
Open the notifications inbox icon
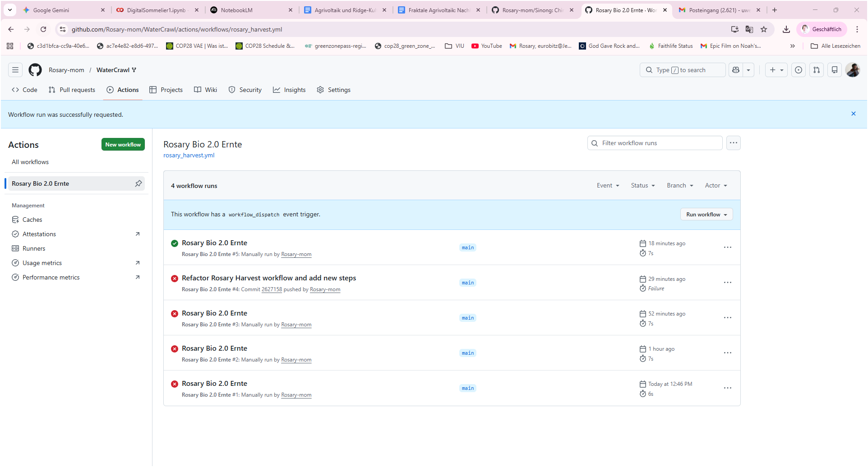(x=835, y=70)
